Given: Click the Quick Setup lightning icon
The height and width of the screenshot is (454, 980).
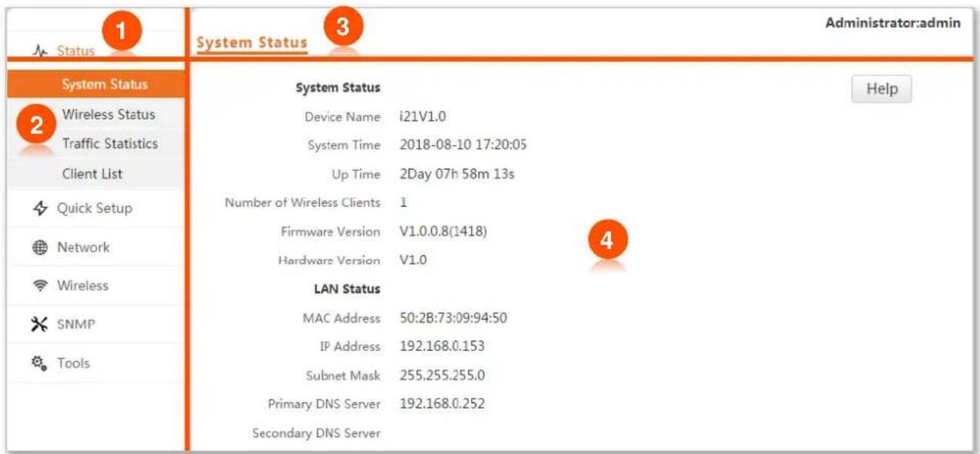Looking at the screenshot, I should (42, 208).
